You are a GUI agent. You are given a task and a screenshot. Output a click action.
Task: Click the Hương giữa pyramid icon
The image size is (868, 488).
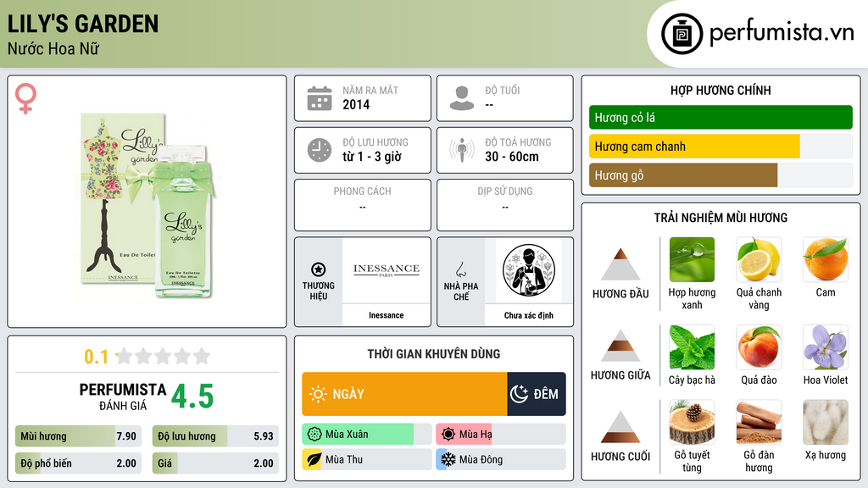tap(620, 346)
